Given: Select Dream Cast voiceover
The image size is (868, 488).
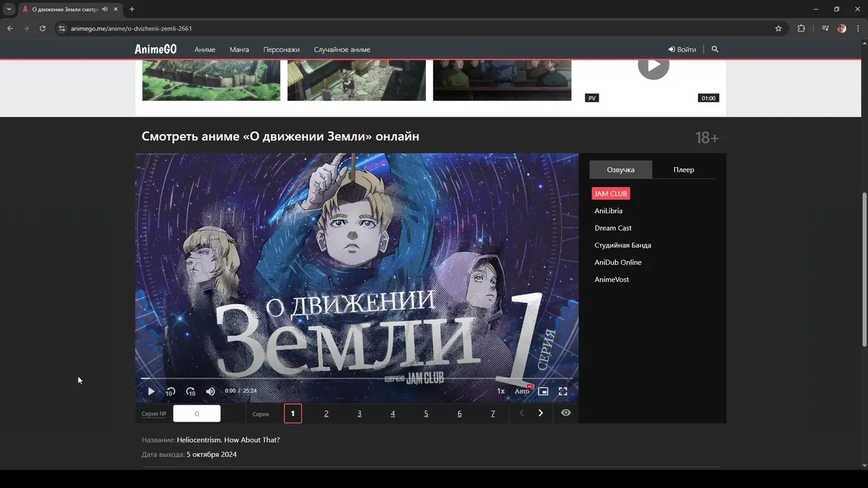Looking at the screenshot, I should pyautogui.click(x=613, y=228).
